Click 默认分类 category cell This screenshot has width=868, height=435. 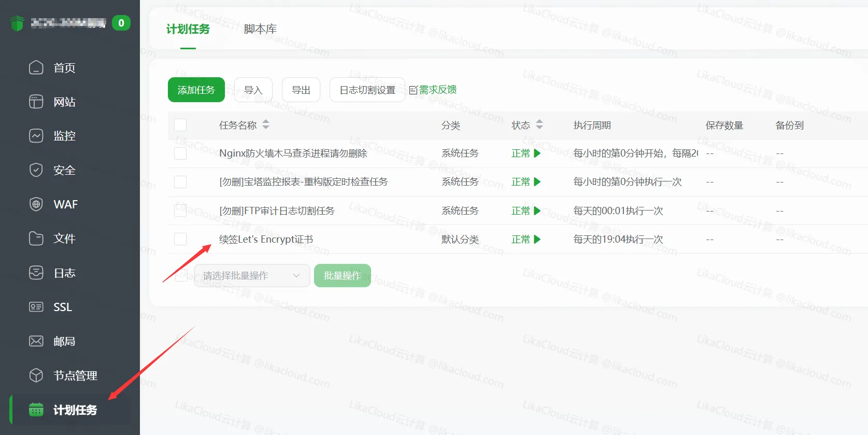coord(460,240)
